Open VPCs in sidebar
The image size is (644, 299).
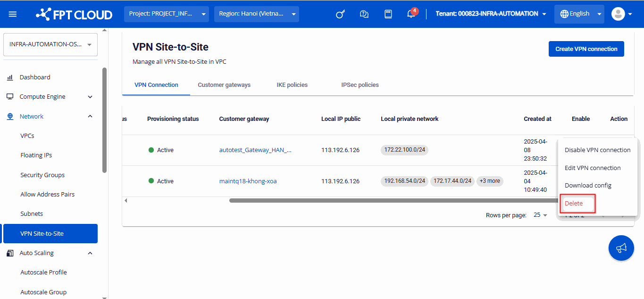click(x=27, y=136)
